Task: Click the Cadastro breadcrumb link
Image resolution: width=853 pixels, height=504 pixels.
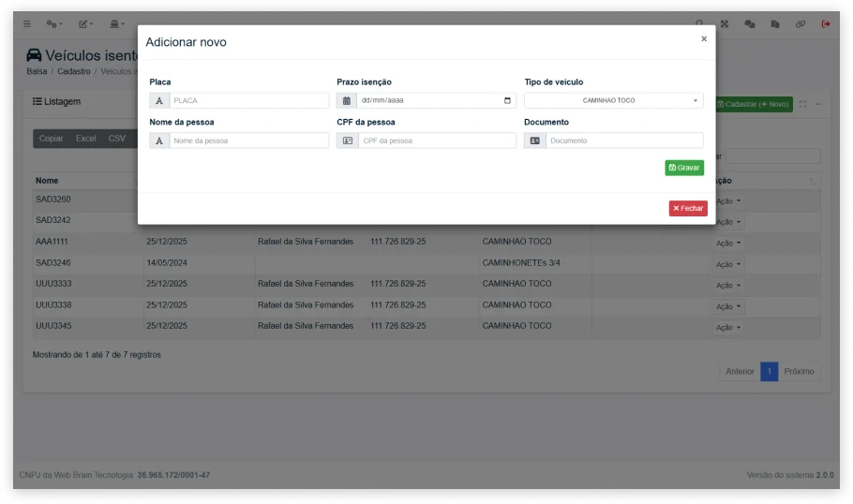Action: pyautogui.click(x=74, y=71)
